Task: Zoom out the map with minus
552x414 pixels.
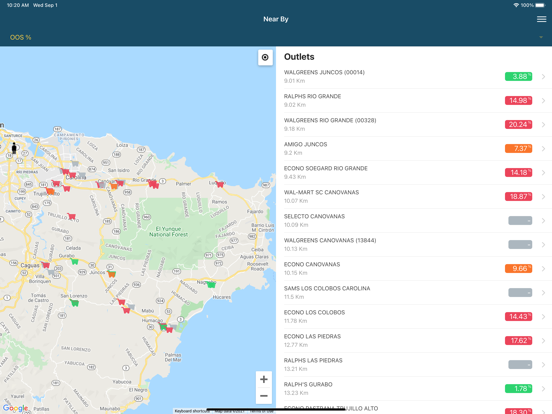Action: coord(264,396)
